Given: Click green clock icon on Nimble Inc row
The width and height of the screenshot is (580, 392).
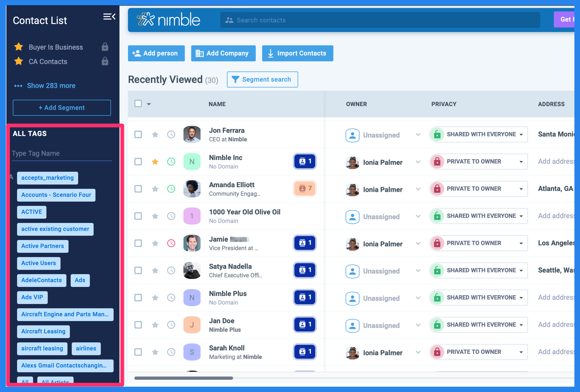Looking at the screenshot, I should 171,162.
